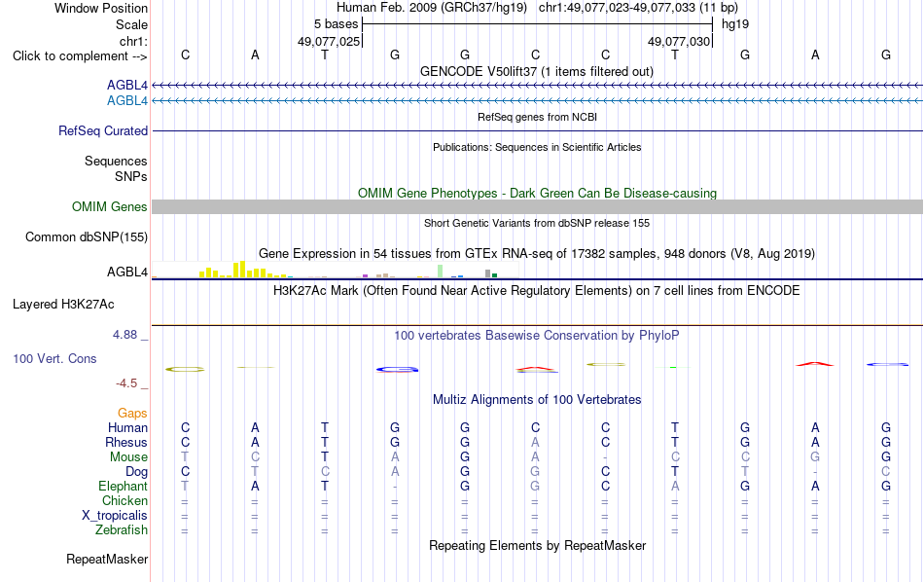
Task: Click the 'chr1:49,077,023-49,077,033 (11 bp)' position text
Action: (638, 8)
